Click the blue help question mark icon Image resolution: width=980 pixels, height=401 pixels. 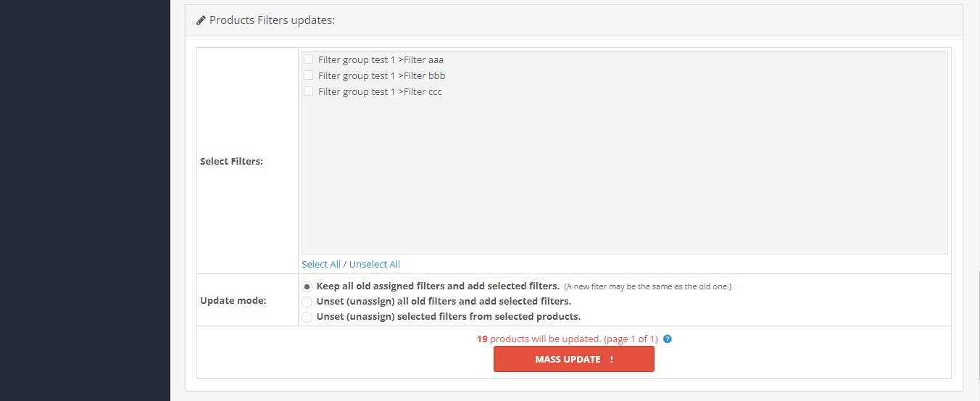(x=668, y=339)
